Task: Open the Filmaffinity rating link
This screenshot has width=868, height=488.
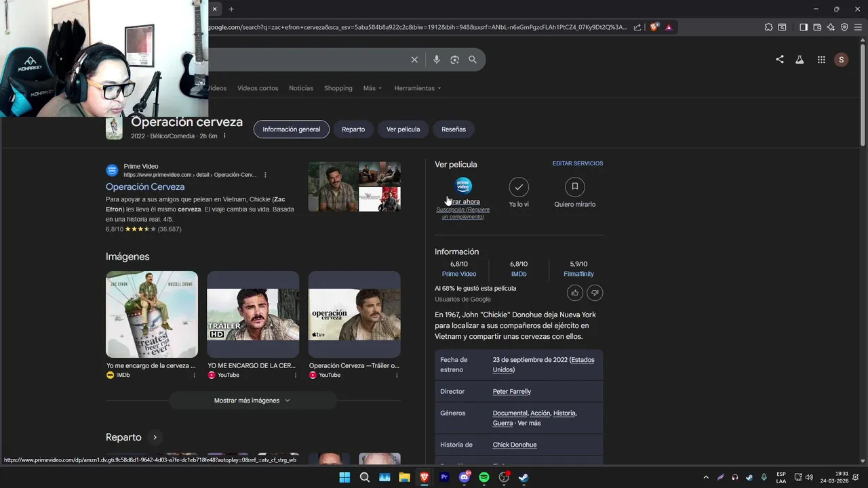Action: pyautogui.click(x=578, y=274)
